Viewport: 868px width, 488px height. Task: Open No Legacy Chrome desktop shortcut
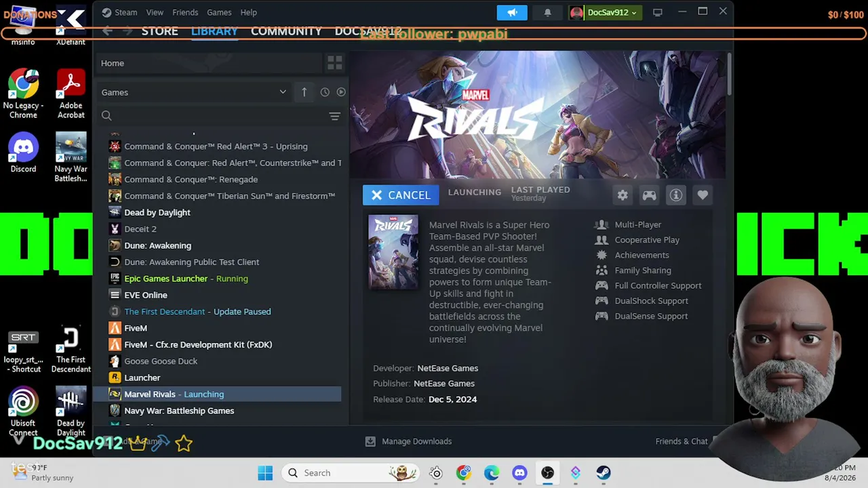24,94
